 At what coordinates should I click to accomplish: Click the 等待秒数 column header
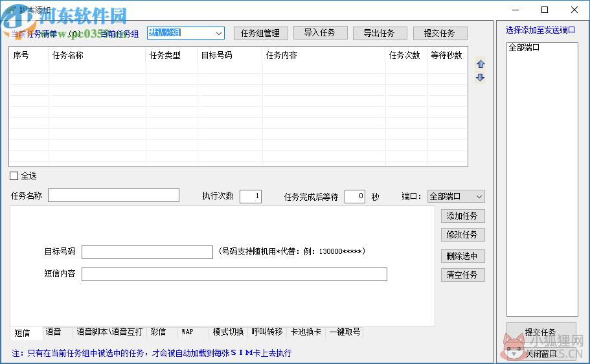point(448,55)
